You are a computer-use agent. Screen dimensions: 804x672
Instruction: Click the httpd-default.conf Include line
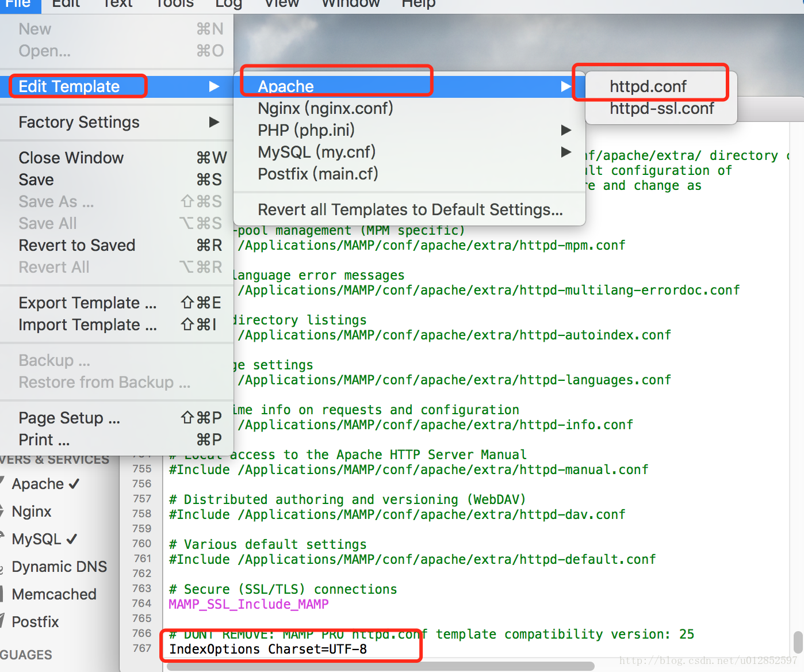pos(412,559)
